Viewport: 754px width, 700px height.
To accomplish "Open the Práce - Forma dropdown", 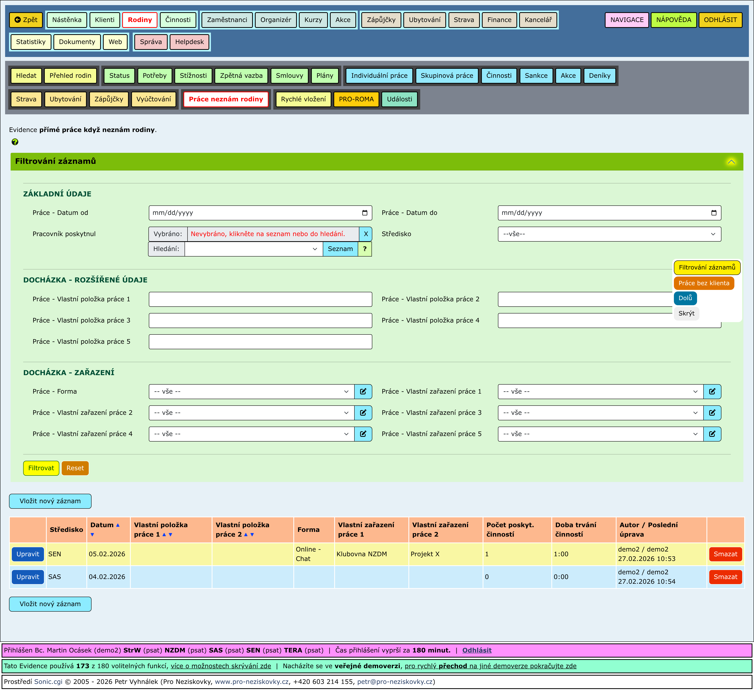I will [251, 392].
